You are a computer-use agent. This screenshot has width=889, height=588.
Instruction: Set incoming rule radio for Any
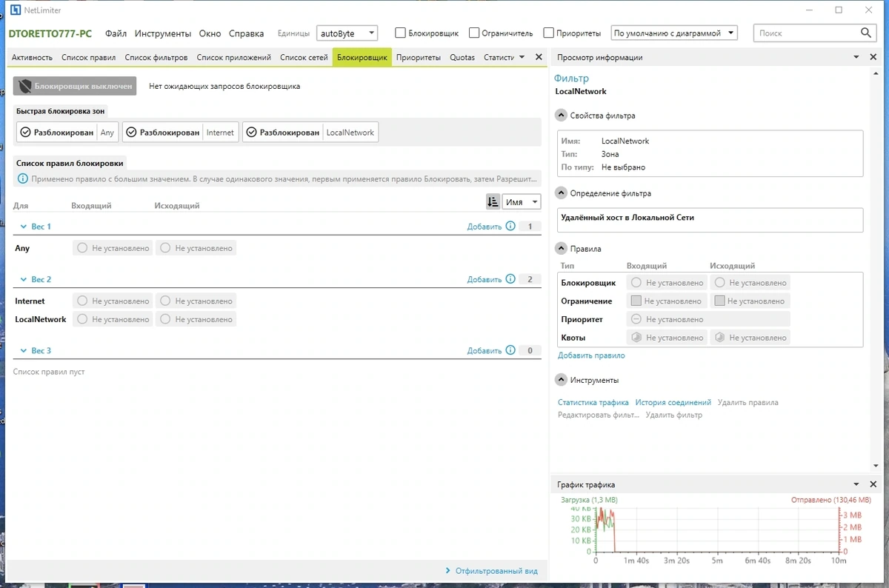(82, 248)
